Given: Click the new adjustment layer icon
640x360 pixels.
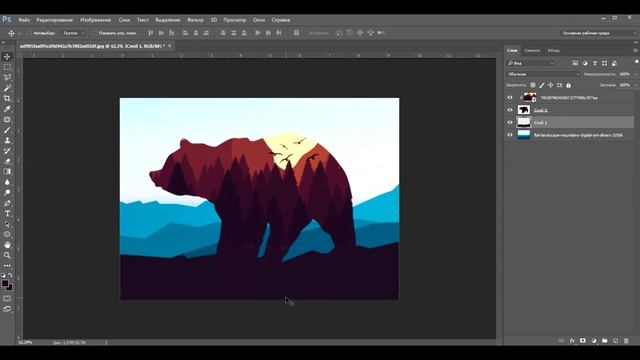Looking at the screenshot, I should [594, 341].
